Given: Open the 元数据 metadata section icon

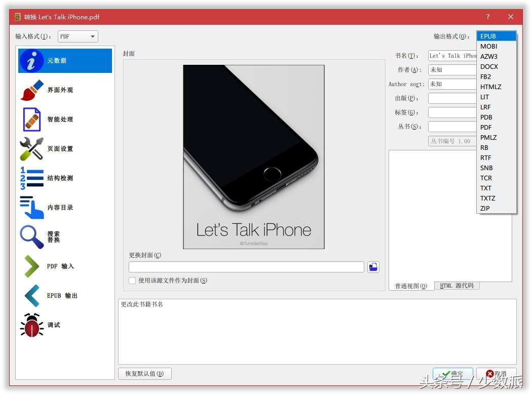Looking at the screenshot, I should 31,61.
